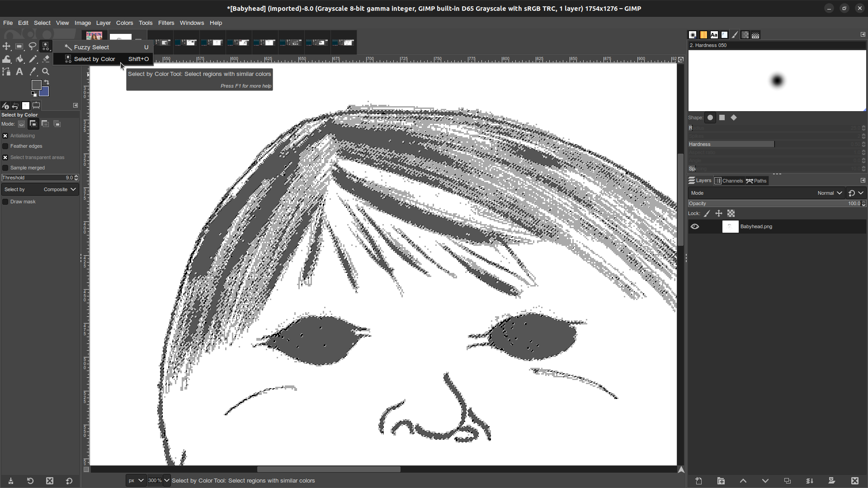Select the Zoom magnifier tool

click(x=46, y=71)
